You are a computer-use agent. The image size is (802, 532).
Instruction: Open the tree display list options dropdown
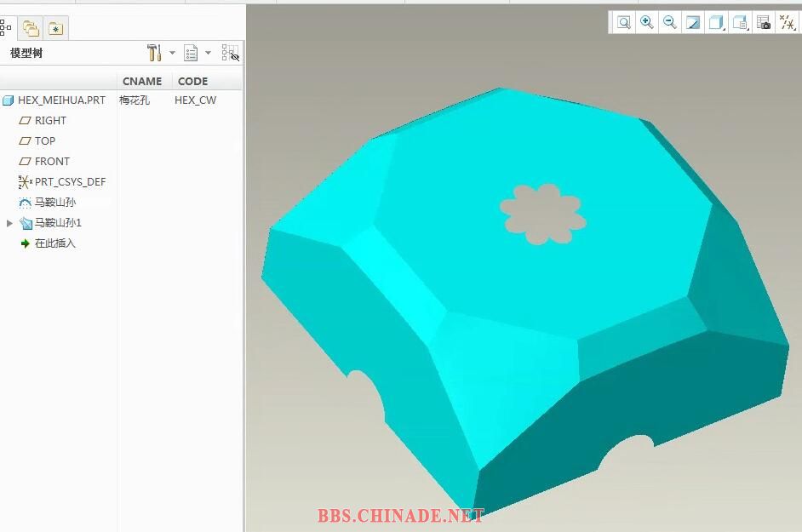click(196, 54)
